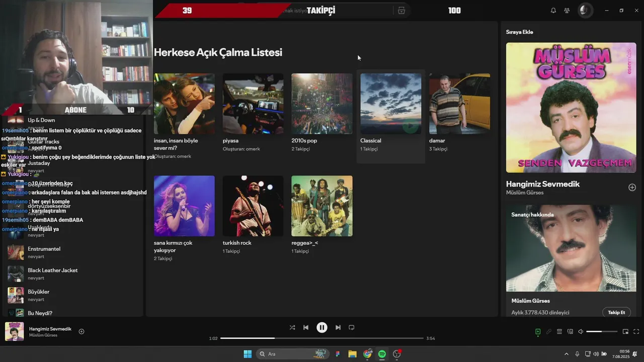Open Chrome from the taskbar
The image size is (644, 362).
point(367,354)
